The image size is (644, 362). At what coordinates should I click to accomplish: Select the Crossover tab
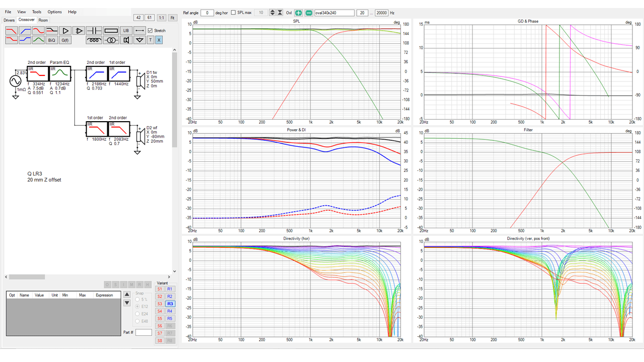pyautogui.click(x=27, y=20)
